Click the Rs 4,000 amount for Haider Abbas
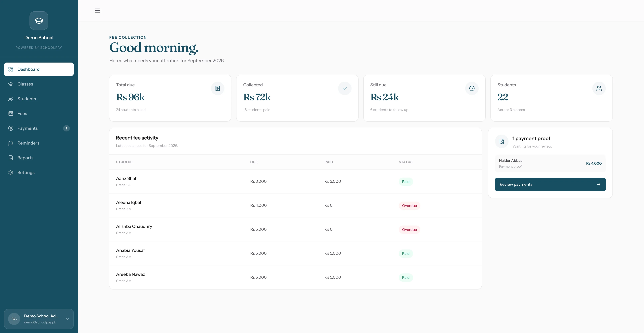 [594, 163]
